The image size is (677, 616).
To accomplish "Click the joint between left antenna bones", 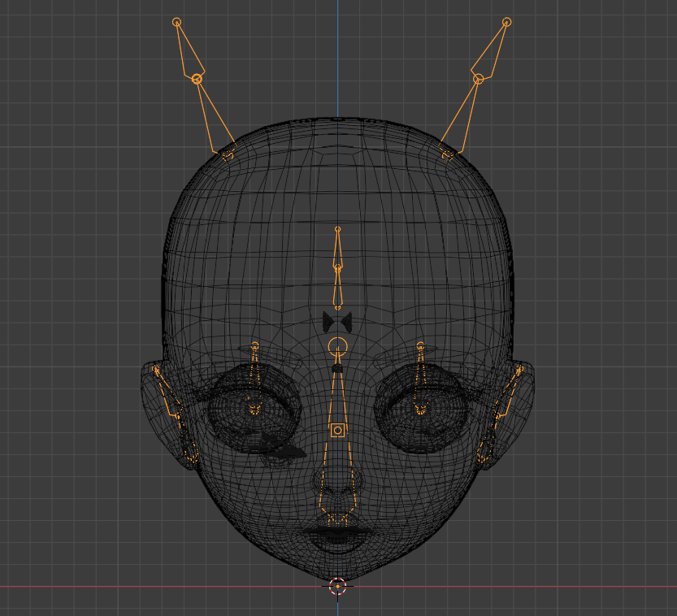I will (197, 79).
